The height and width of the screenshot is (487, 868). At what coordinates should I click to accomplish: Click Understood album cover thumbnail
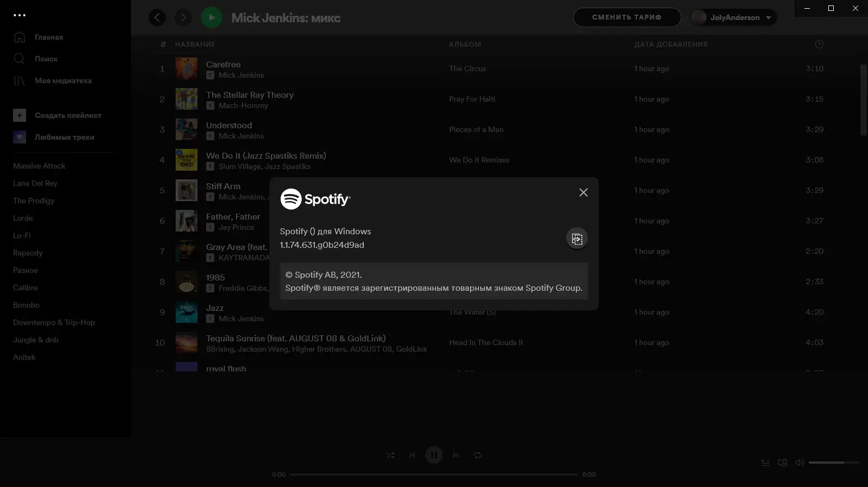tap(187, 129)
